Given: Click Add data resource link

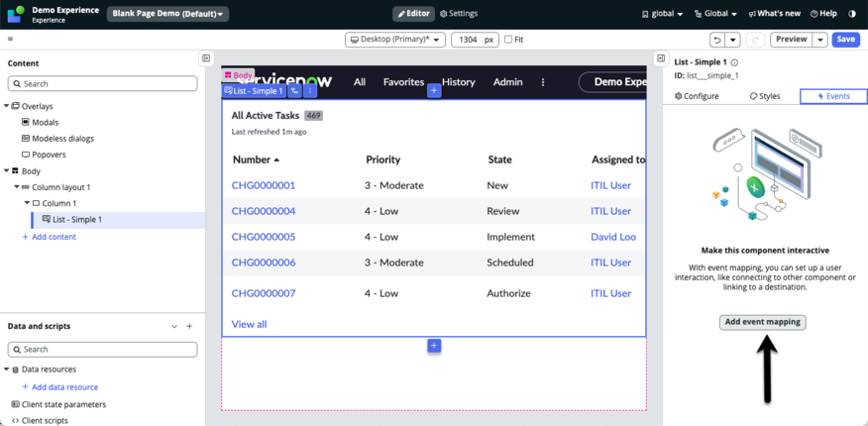Looking at the screenshot, I should (59, 387).
